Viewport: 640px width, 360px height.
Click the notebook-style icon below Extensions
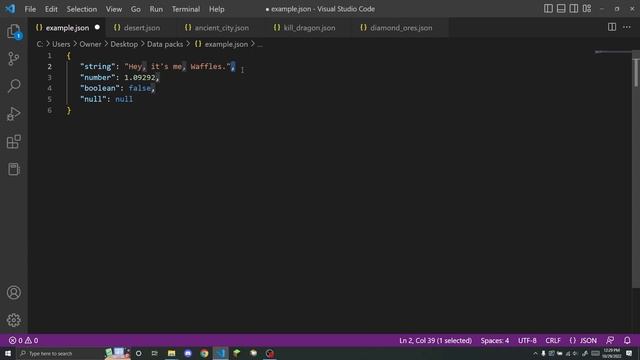(x=13, y=169)
